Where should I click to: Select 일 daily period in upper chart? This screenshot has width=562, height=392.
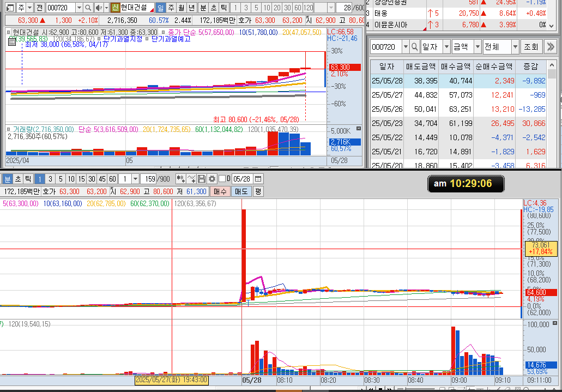point(161,8)
